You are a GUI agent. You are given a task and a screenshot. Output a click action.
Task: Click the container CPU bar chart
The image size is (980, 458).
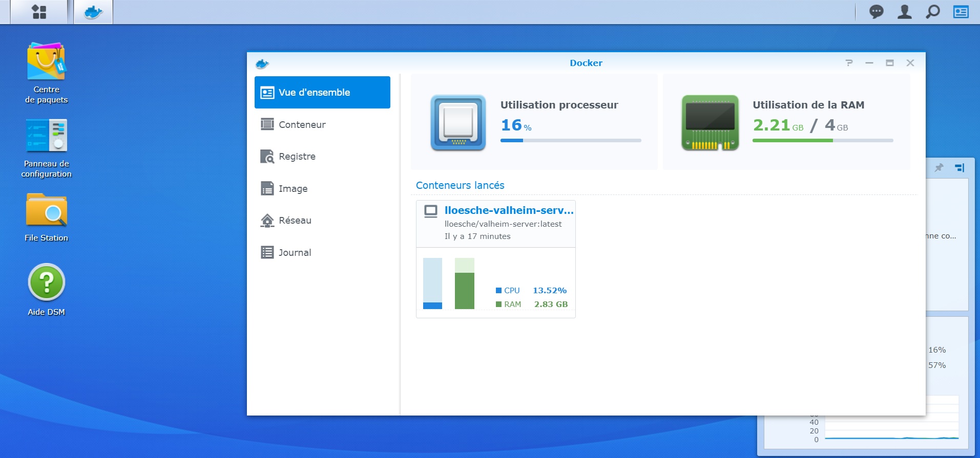point(432,283)
